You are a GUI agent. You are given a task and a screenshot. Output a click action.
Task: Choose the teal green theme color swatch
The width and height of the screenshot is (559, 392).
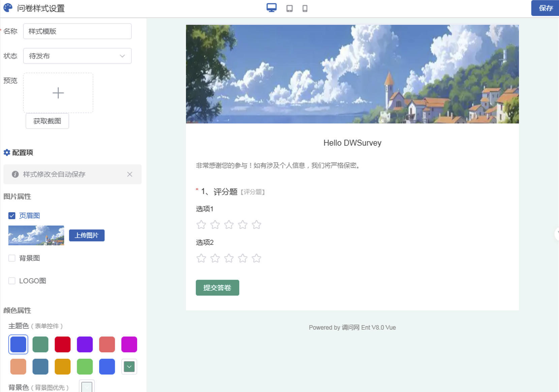[40, 344]
